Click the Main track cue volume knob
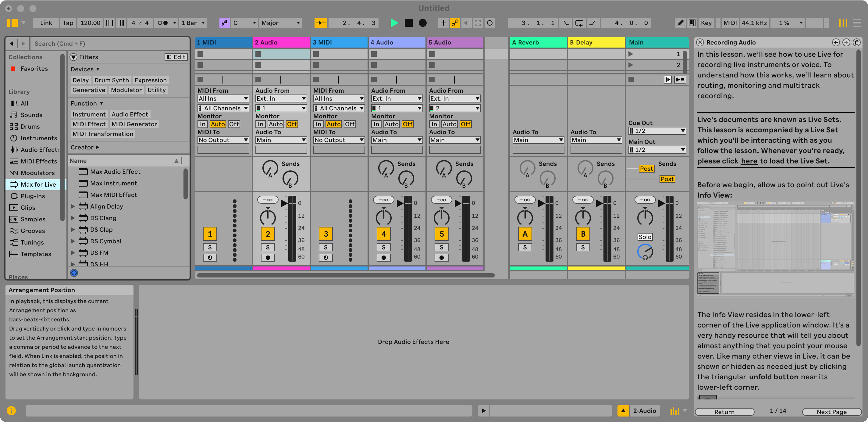 pyautogui.click(x=645, y=252)
